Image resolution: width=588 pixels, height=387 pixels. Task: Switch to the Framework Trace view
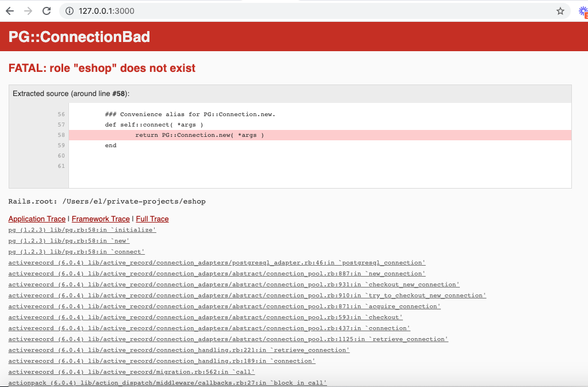click(x=100, y=219)
